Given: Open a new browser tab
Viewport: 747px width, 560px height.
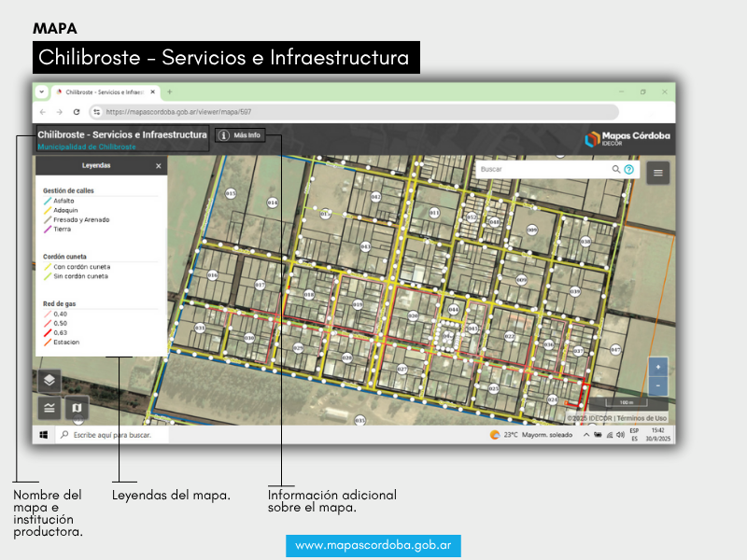Looking at the screenshot, I should [x=169, y=92].
